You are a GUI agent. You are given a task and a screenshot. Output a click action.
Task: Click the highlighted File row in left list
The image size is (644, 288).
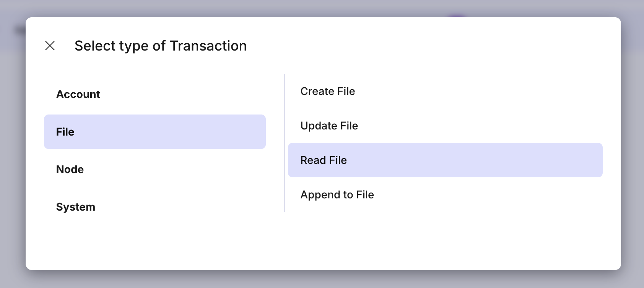[x=154, y=132]
